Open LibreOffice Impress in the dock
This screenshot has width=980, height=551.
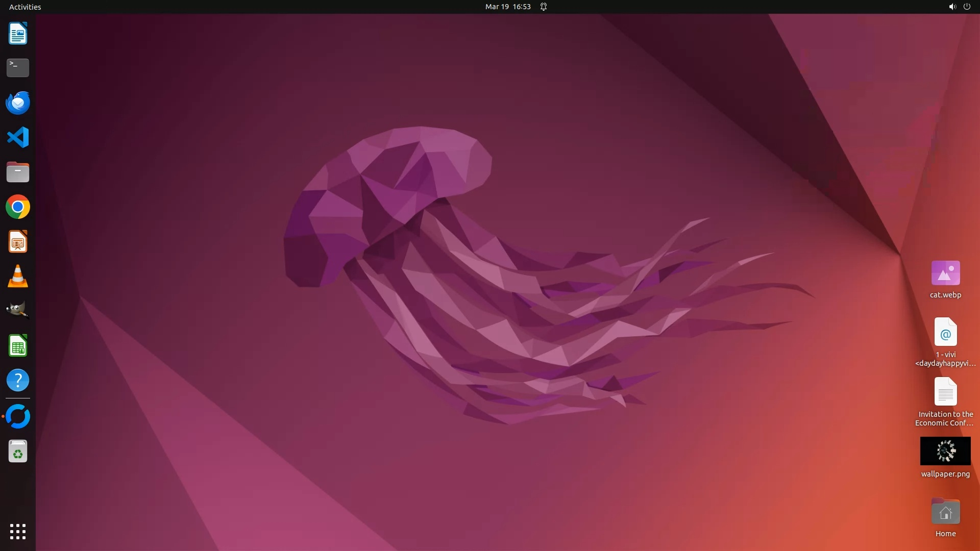(18, 241)
